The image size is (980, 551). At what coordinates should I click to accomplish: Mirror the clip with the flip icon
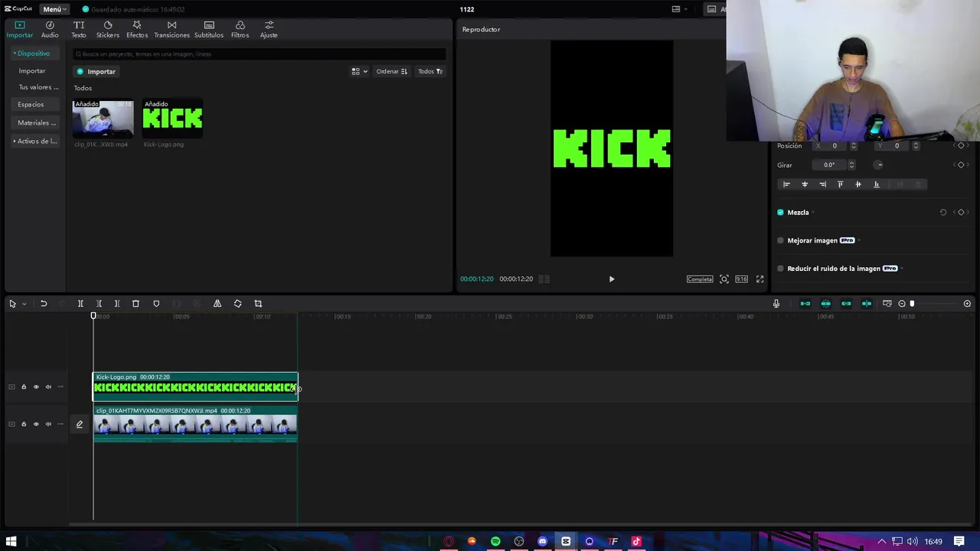tap(217, 304)
